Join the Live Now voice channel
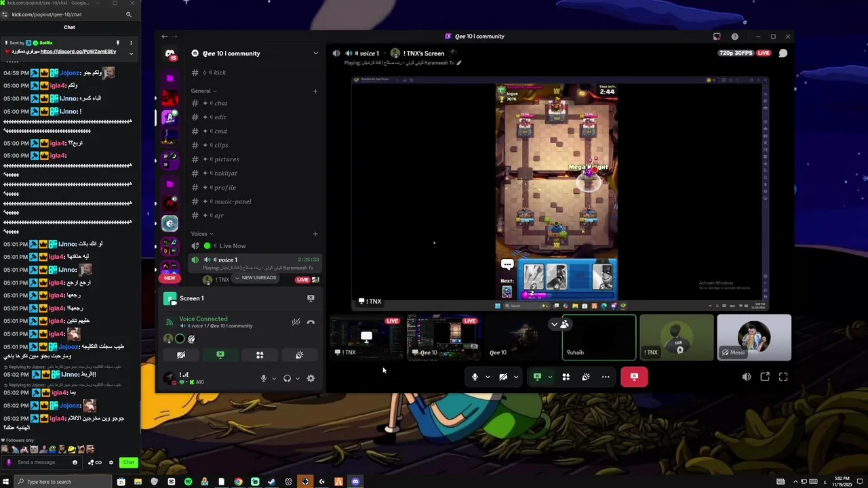 [x=256, y=246]
